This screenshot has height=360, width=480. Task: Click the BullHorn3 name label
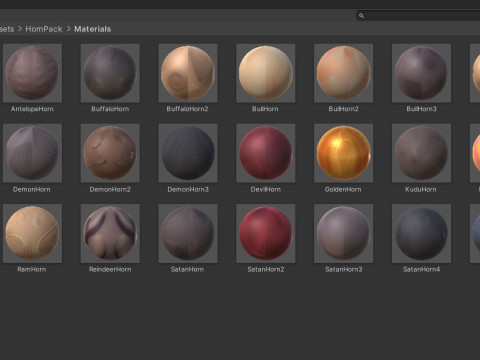421,109
